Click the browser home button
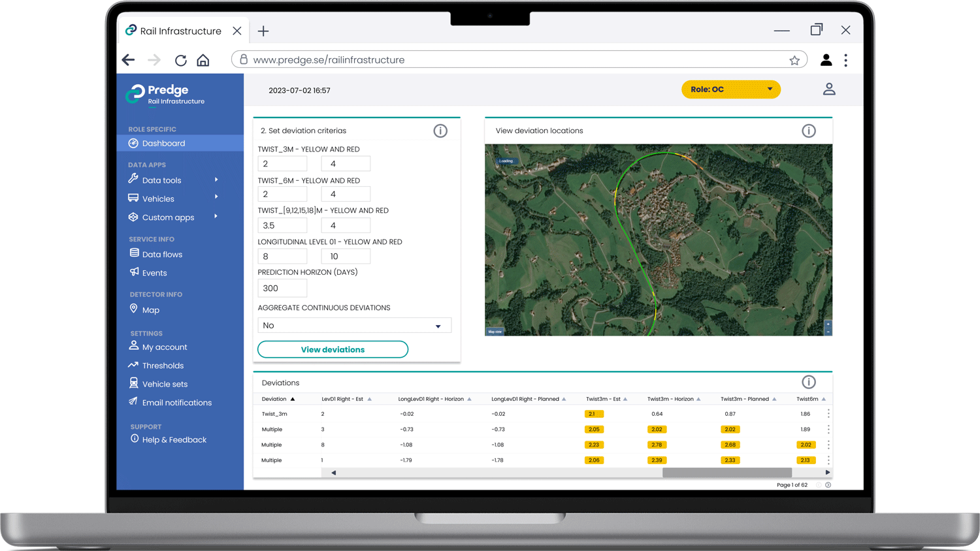Viewport: 980px width, 551px height. click(203, 60)
